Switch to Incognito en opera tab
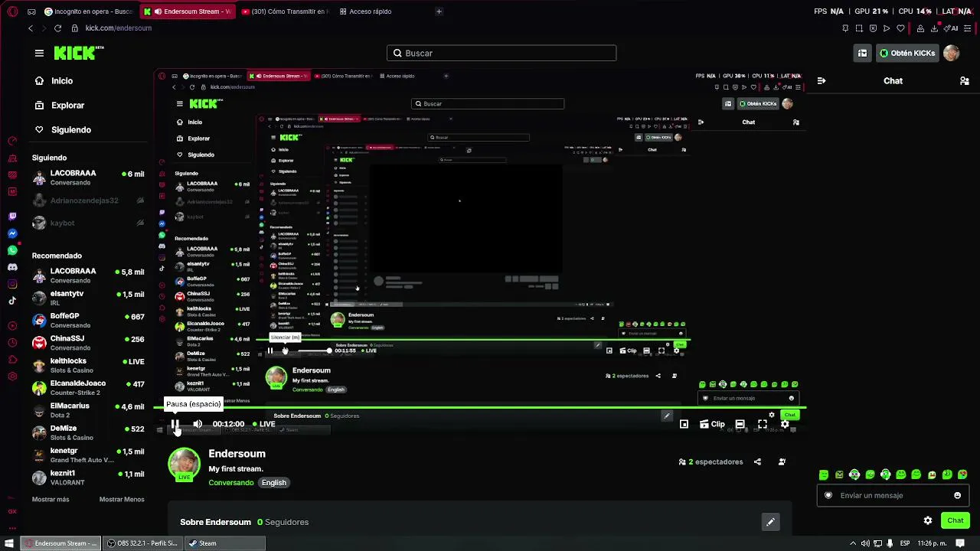Image resolution: width=980 pixels, height=551 pixels. (88, 11)
